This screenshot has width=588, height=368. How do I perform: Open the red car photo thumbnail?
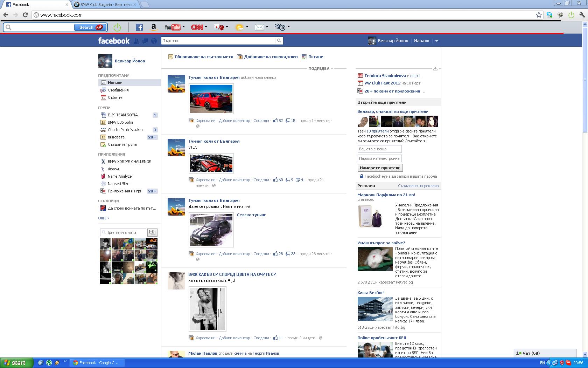(x=211, y=99)
